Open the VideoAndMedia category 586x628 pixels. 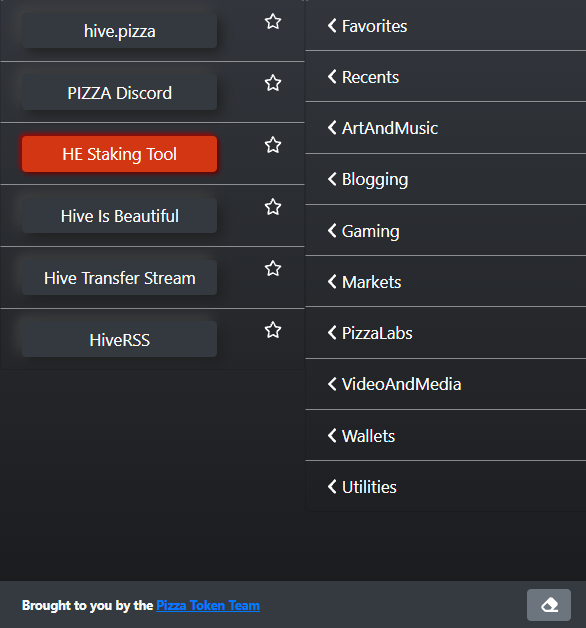[x=445, y=384]
